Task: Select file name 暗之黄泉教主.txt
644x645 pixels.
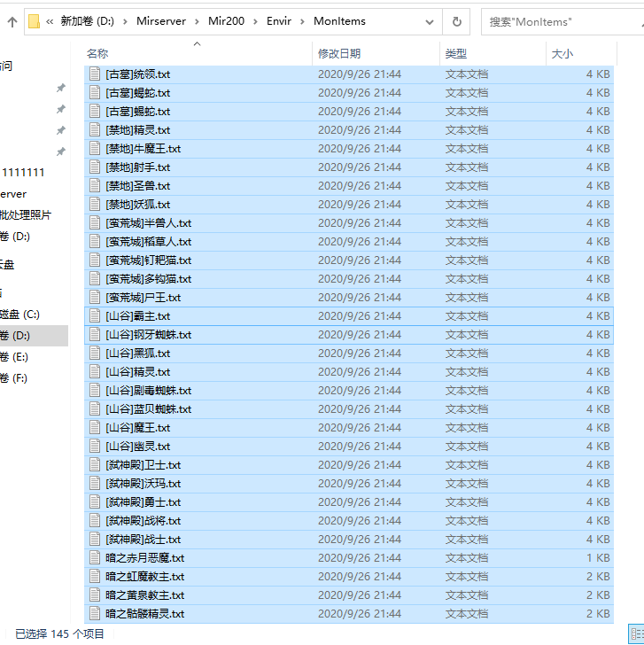Action: pyautogui.click(x=144, y=595)
